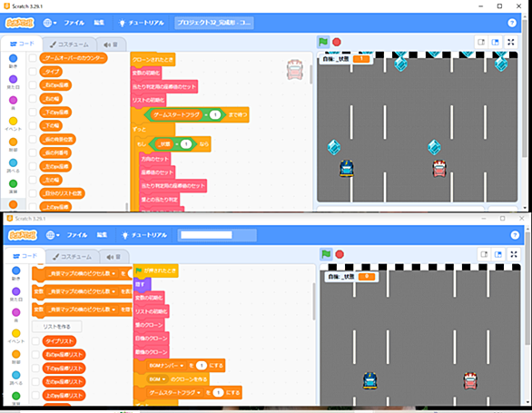Switch to small stage layout in lower window
This screenshot has width=532, height=413.
(484, 254)
